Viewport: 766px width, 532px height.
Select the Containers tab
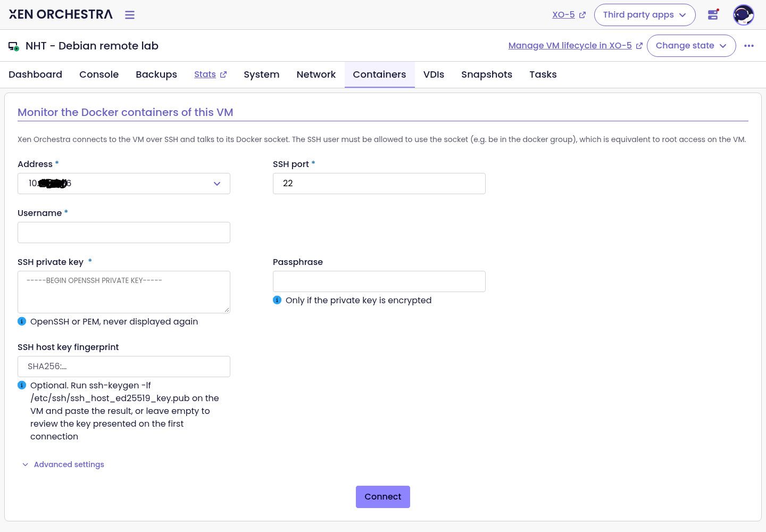click(x=379, y=74)
